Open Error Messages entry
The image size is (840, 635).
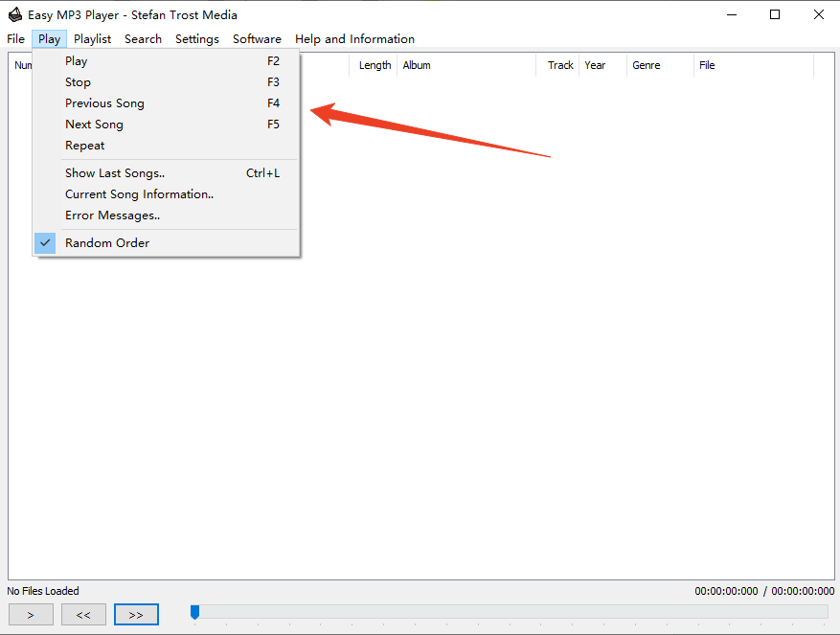point(166,215)
